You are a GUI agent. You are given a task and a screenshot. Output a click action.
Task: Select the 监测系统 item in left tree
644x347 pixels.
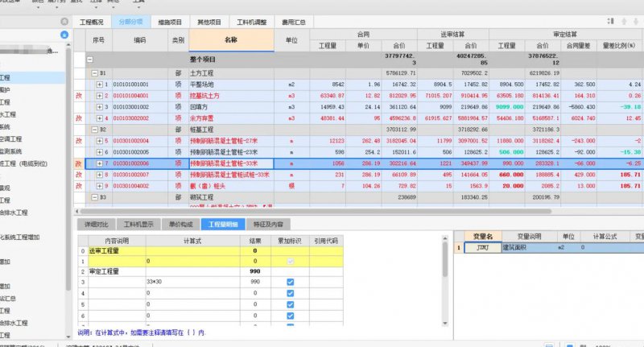click(10, 151)
